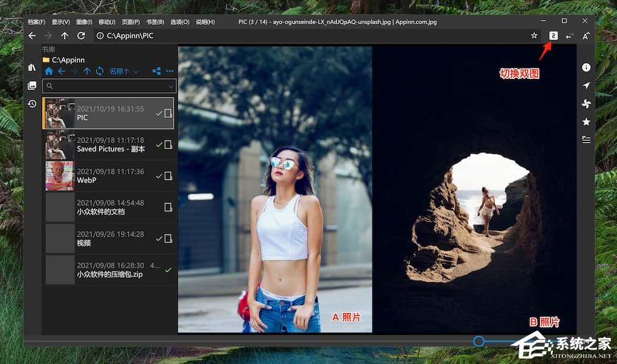Click the page slider thumb at the bottom

point(479,341)
